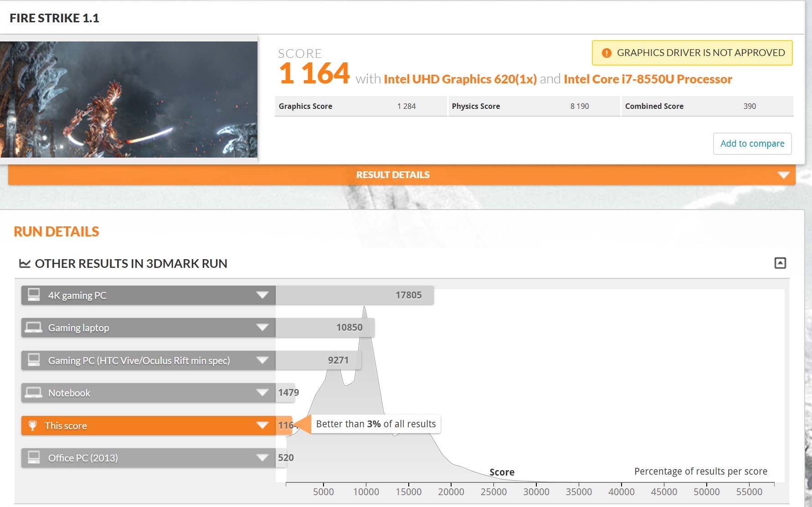
Task: Click the 25000 axis label on the chart
Action: click(493, 492)
